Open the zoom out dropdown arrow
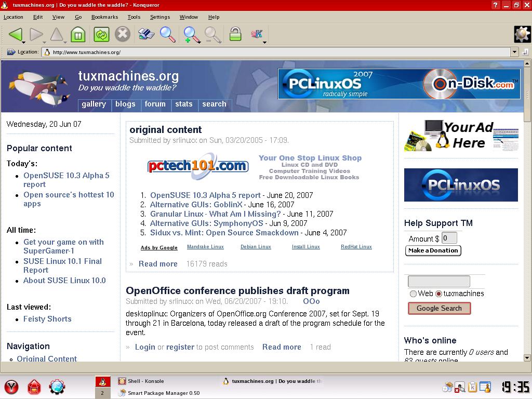Screen dimensions: 532x399 [220, 43]
